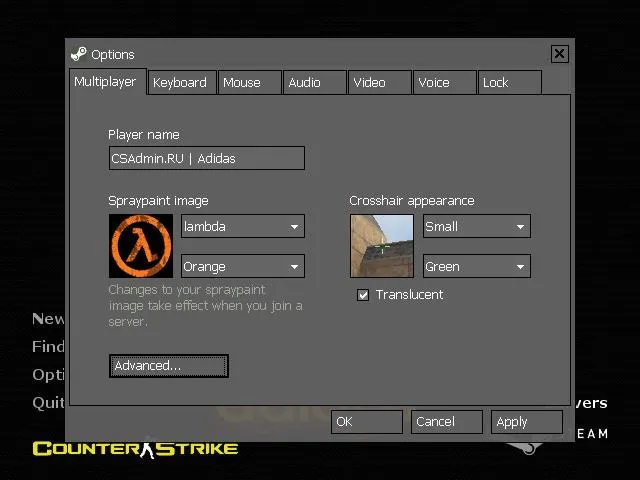Toggle the Translucent checkbox
640x480 pixels.
[x=363, y=295]
